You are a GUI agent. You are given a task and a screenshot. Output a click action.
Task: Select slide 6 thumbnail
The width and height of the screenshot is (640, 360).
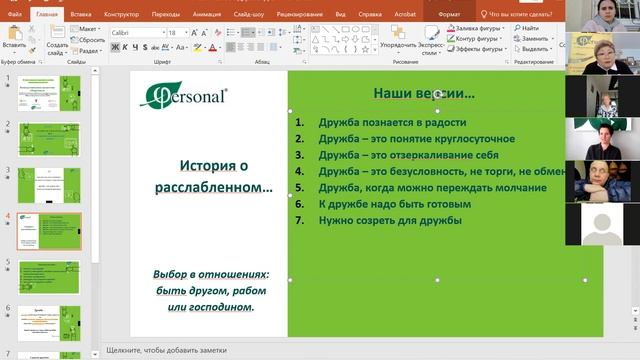49,324
